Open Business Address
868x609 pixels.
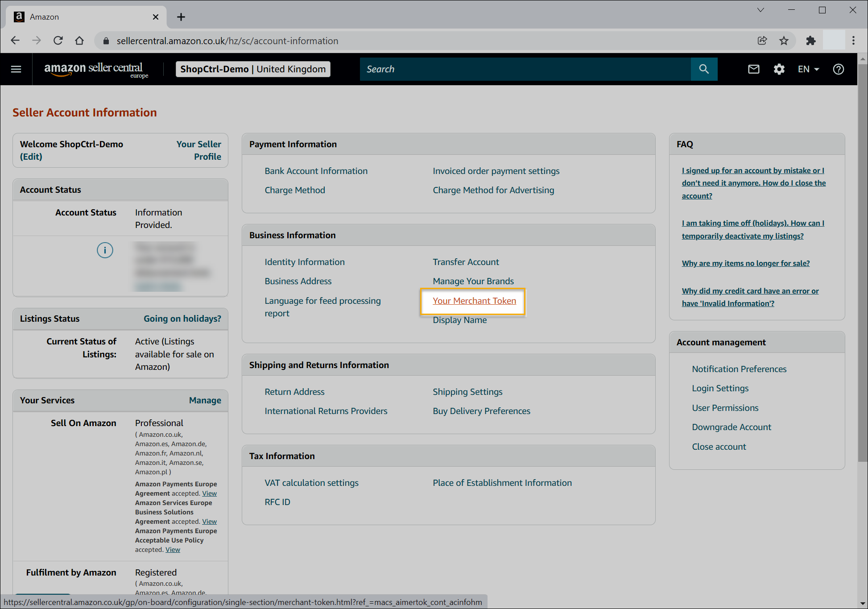298,281
